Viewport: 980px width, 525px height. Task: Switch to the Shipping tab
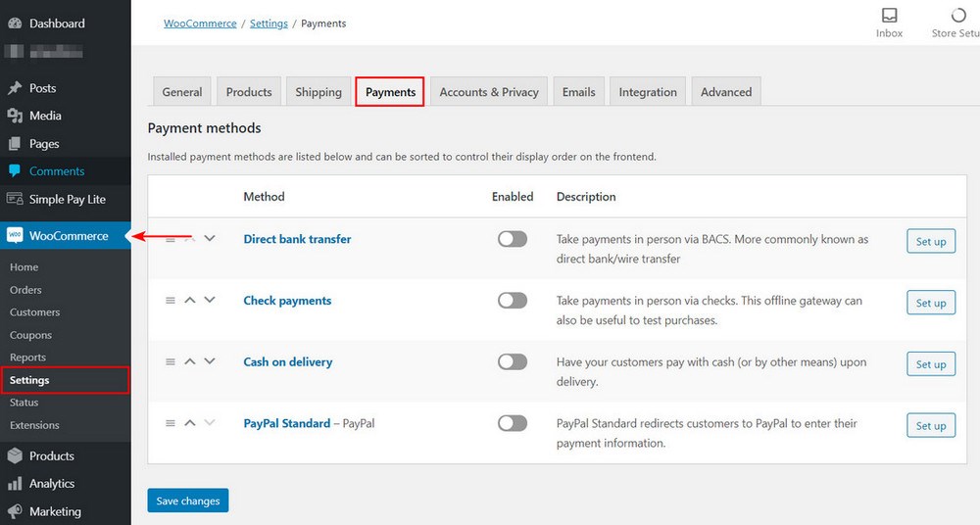point(318,92)
